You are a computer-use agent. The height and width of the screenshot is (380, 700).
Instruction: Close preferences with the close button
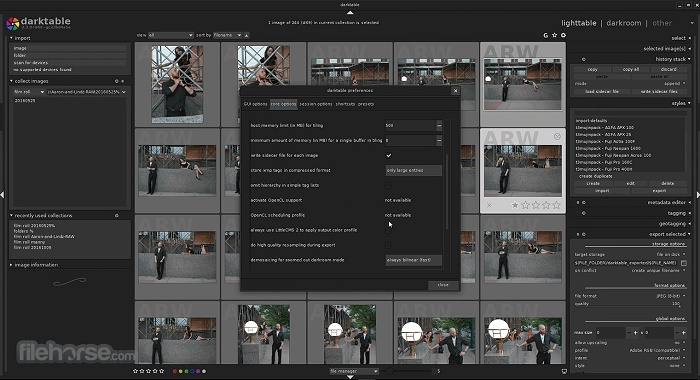(443, 285)
